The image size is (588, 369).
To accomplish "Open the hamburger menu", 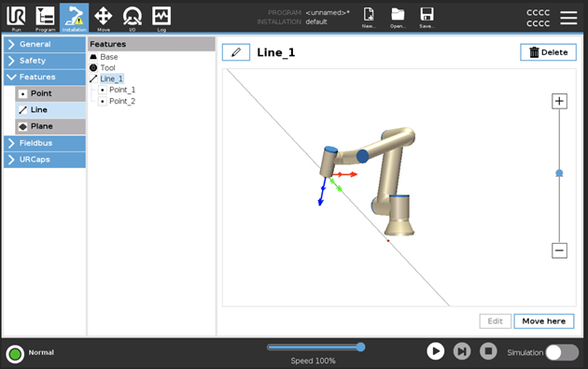I will pyautogui.click(x=568, y=18).
